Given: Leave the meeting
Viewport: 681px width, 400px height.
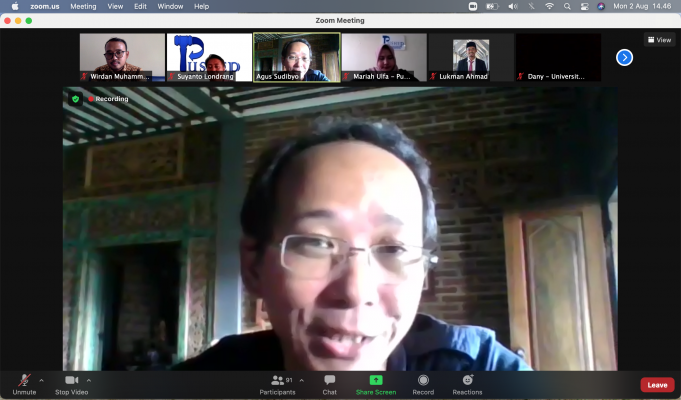Looking at the screenshot, I should coord(657,384).
